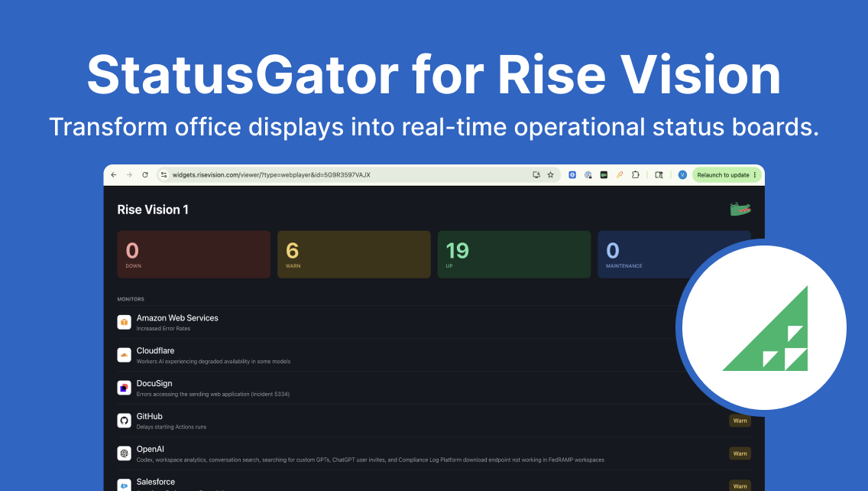
Task: Select the red 0 Down summary card
Action: pyautogui.click(x=194, y=255)
